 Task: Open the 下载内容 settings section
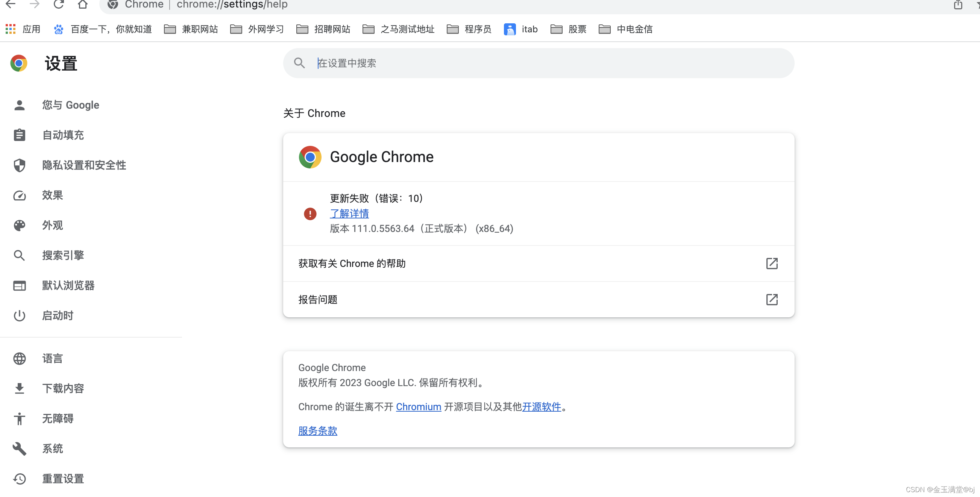click(x=63, y=388)
